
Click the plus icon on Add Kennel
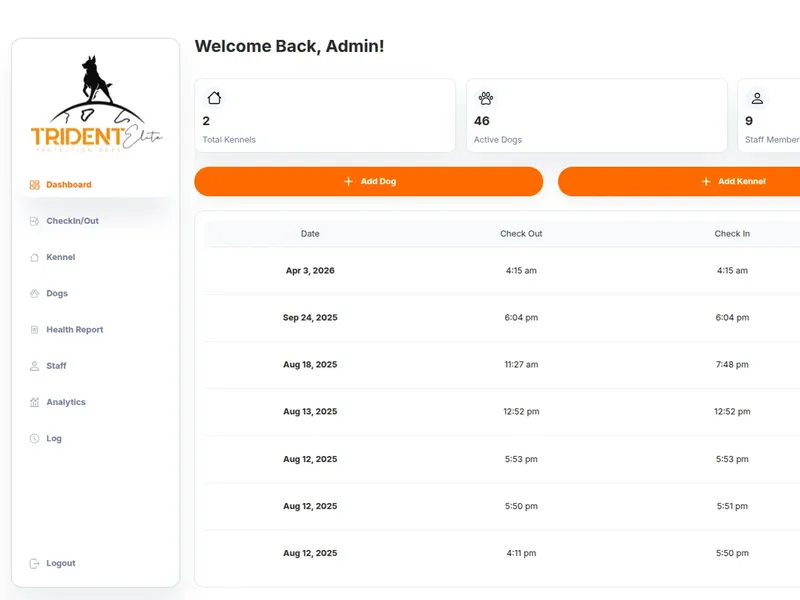click(x=706, y=181)
